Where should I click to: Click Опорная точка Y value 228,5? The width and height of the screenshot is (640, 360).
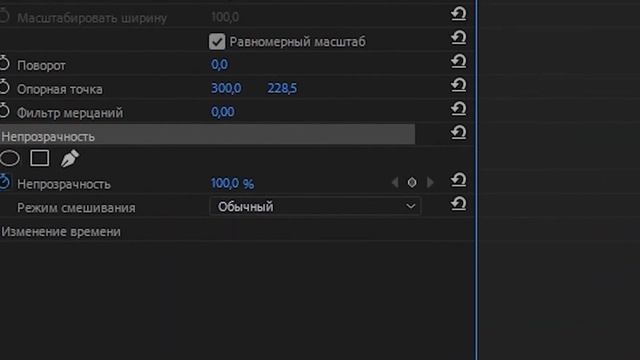[282, 88]
